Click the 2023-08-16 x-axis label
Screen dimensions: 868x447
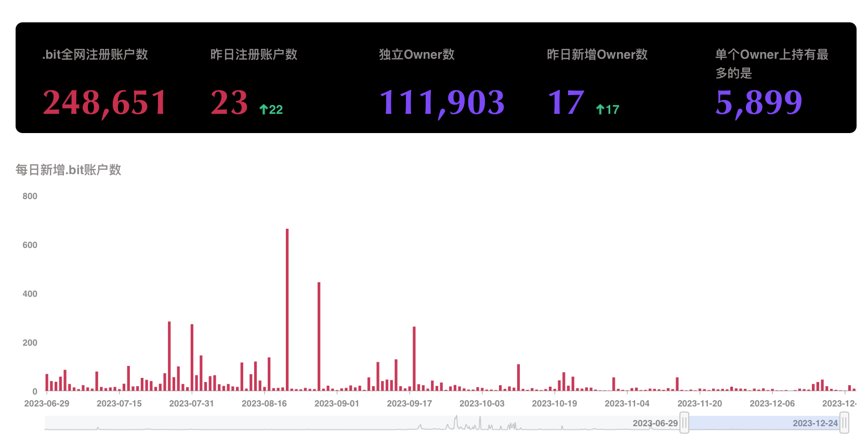pyautogui.click(x=264, y=403)
